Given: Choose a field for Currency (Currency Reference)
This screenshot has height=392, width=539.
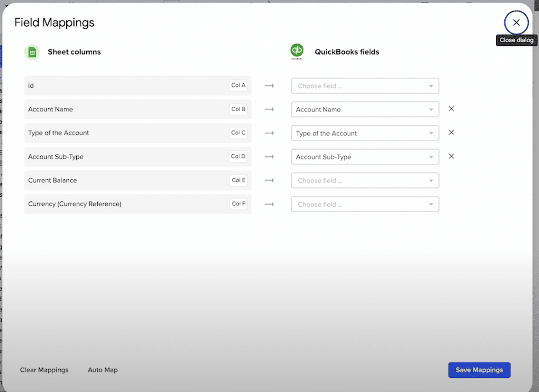Looking at the screenshot, I should 365,205.
